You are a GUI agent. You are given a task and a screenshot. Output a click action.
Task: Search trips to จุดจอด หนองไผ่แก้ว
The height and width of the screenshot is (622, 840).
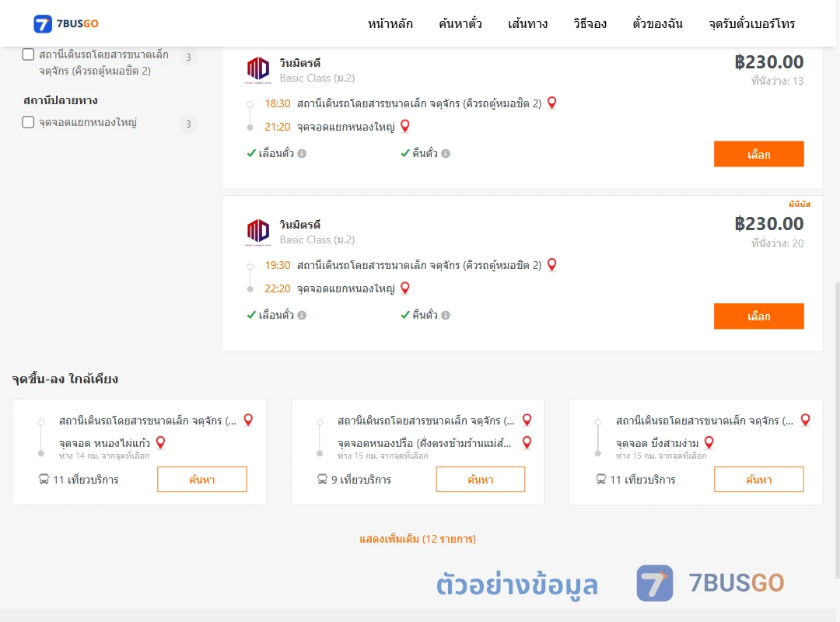[x=202, y=480]
